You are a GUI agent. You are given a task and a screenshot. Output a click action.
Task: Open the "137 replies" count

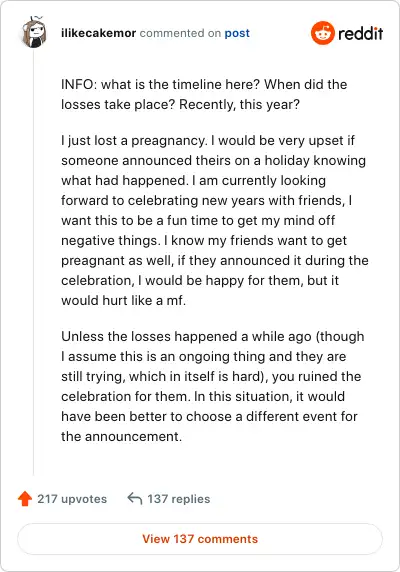(x=179, y=499)
